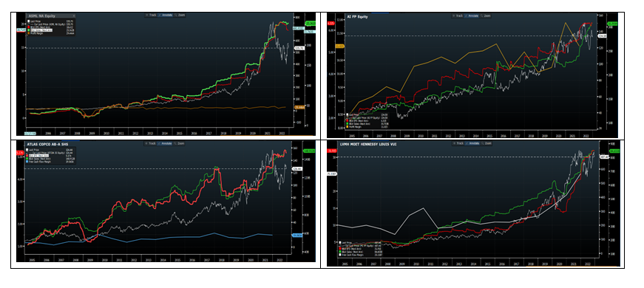The image size is (644, 288).
Task: Click red 31.935 badge on LVMH left axis
Action: [331, 150]
